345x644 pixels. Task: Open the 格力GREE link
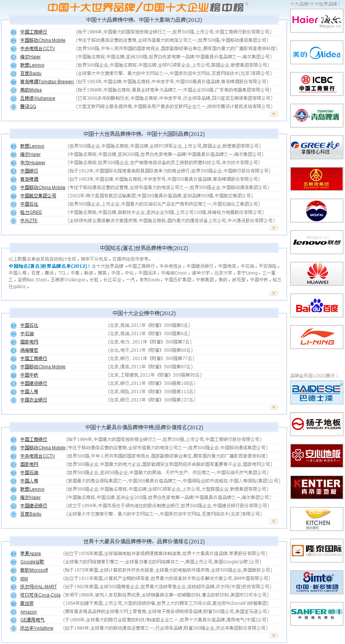31,212
